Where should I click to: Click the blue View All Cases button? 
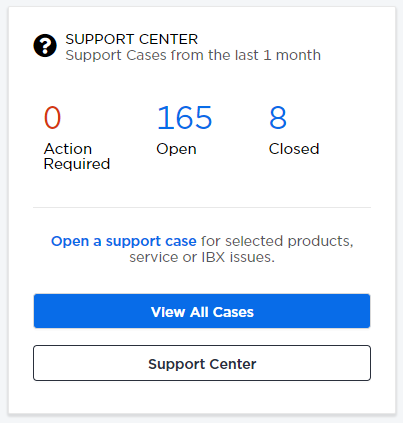(x=202, y=311)
